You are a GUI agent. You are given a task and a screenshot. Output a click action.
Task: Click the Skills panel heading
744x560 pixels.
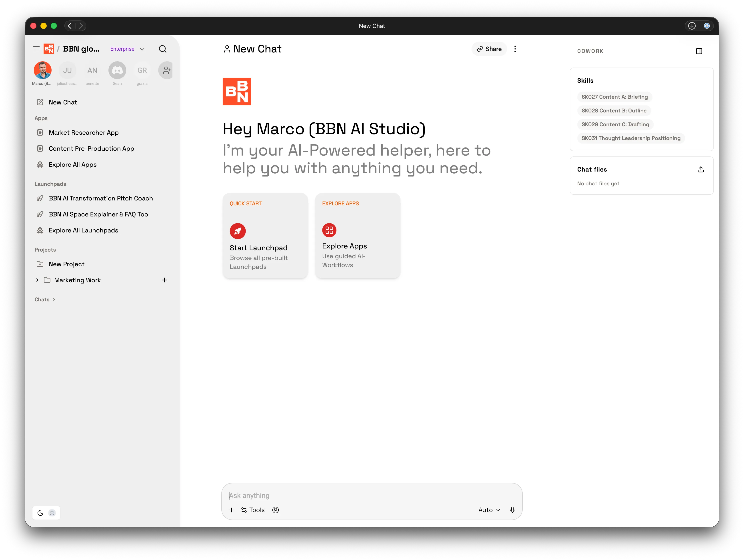[x=585, y=80]
